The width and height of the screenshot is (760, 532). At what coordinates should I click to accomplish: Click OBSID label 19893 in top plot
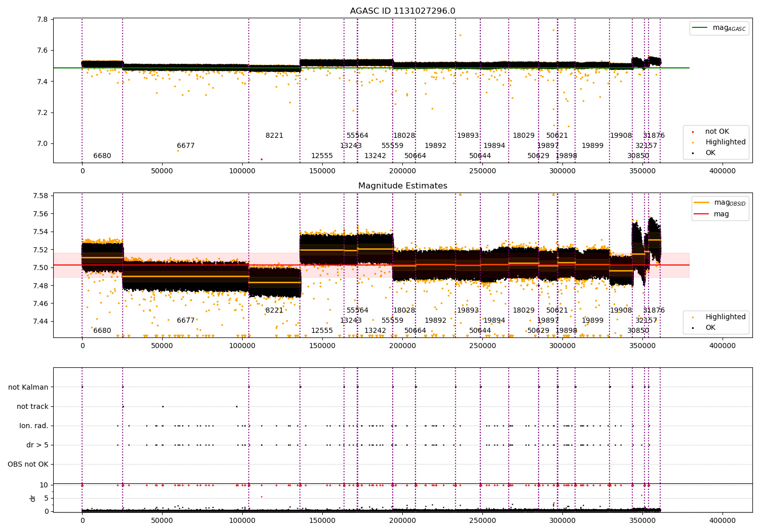coord(468,136)
